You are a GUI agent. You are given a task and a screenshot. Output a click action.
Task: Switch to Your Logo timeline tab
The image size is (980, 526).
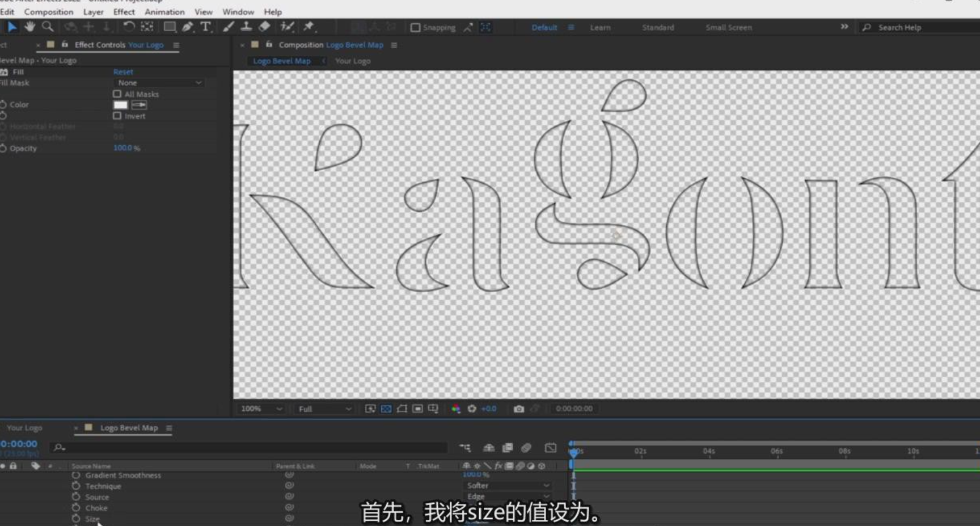pos(24,428)
